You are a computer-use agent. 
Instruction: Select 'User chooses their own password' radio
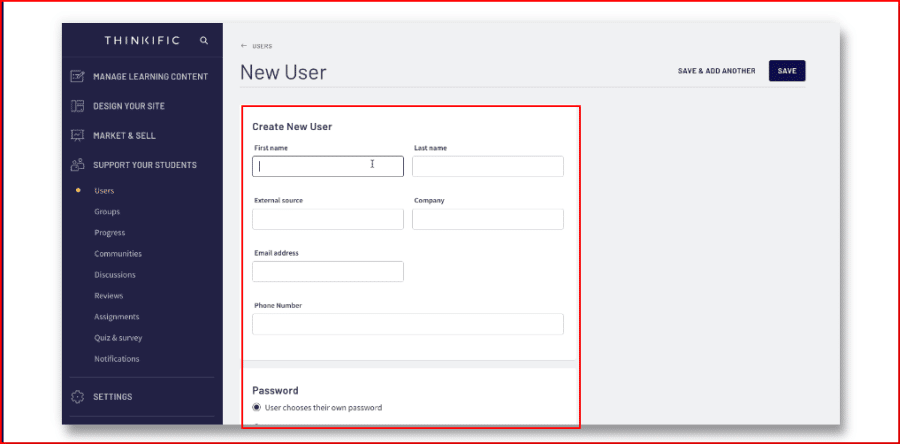[257, 407]
